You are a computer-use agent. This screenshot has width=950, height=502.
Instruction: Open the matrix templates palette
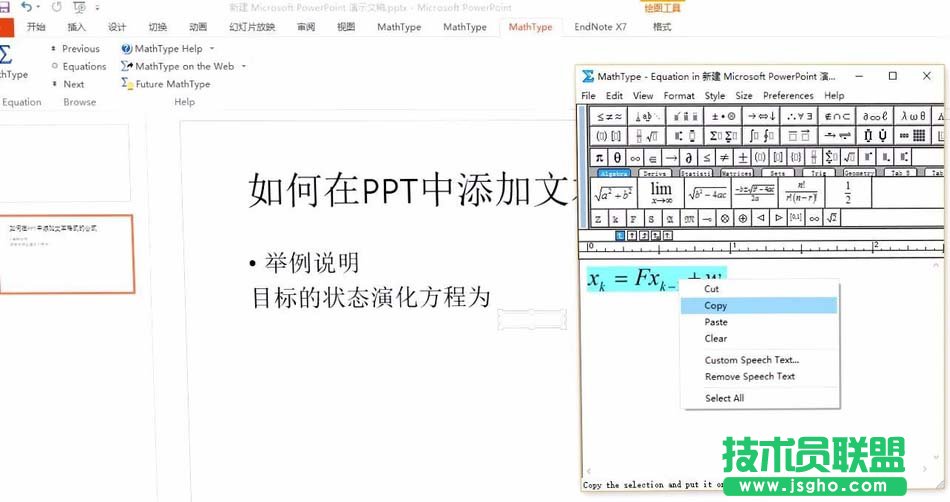click(913, 136)
